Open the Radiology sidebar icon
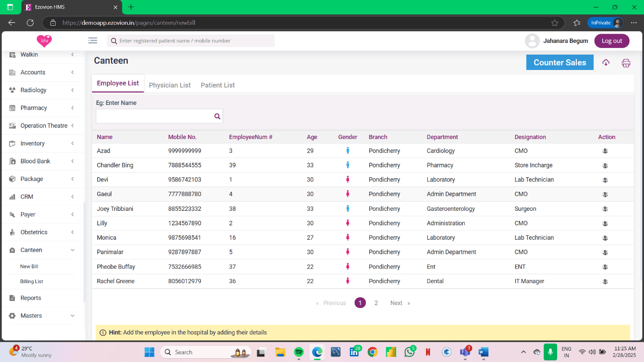644x362 pixels. (13, 90)
